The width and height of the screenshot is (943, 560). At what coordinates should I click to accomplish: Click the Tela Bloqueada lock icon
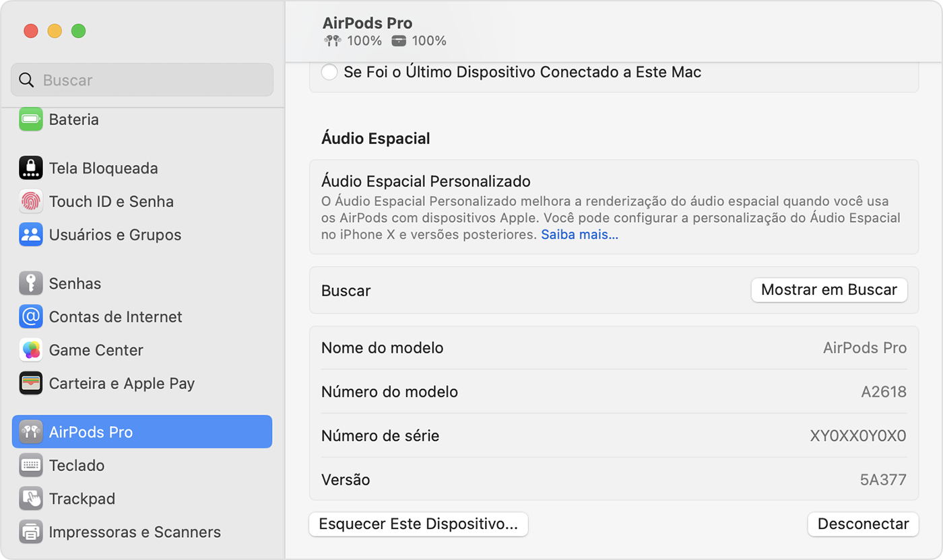click(31, 168)
